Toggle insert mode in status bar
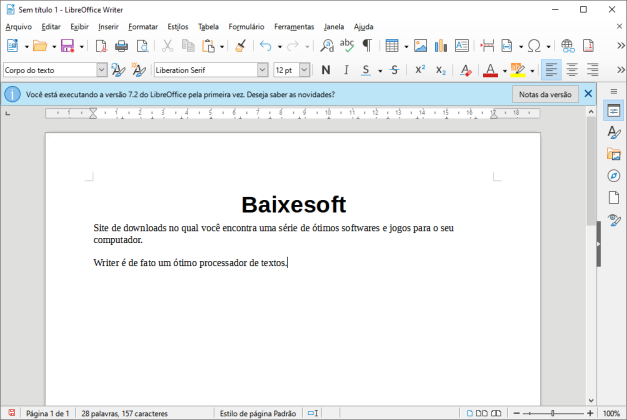The width and height of the screenshot is (627, 420). 313,413
